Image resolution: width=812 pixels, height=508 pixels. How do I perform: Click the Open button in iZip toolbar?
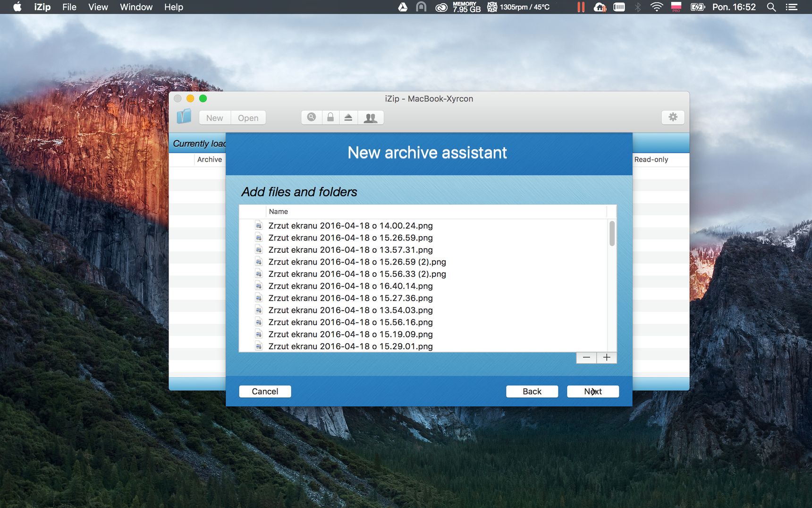(248, 118)
